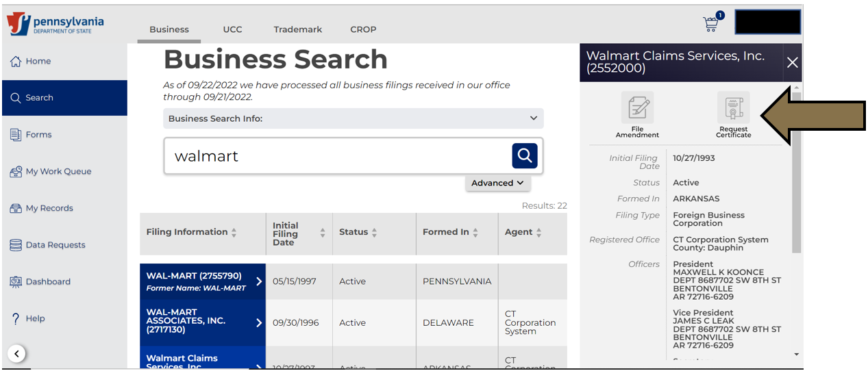868x371 pixels.
Task: Go to Home in the sidebar
Action: tap(64, 61)
